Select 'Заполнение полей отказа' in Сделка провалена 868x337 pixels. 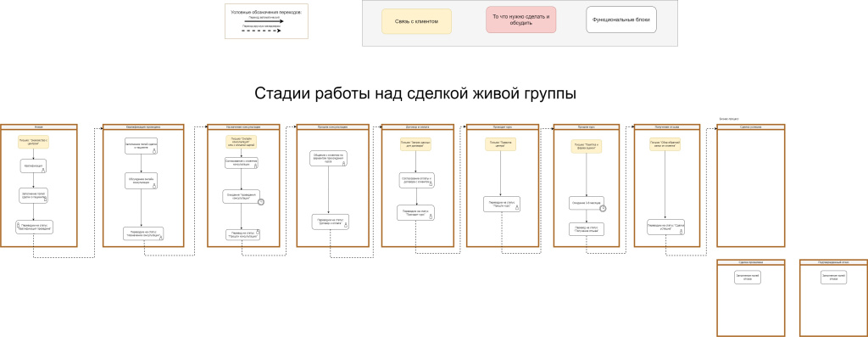pos(748,277)
